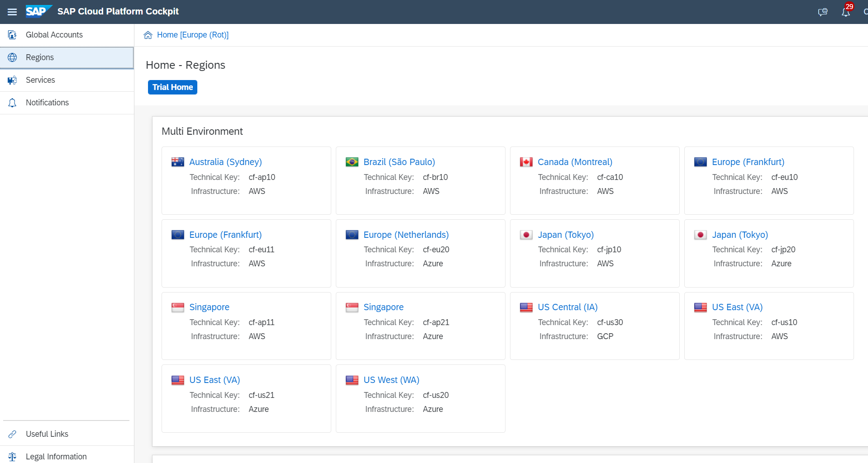The height and width of the screenshot is (463, 868).
Task: Open the Brazil (São Paulo) region link
Action: point(399,162)
